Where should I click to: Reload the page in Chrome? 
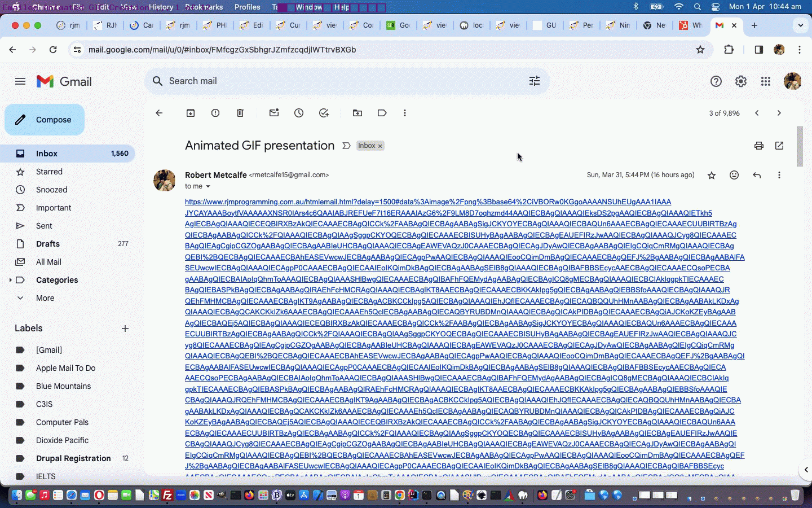53,50
